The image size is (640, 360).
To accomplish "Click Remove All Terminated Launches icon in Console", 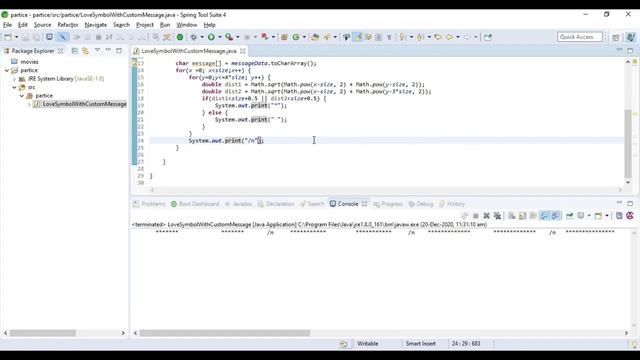I will point(497,216).
